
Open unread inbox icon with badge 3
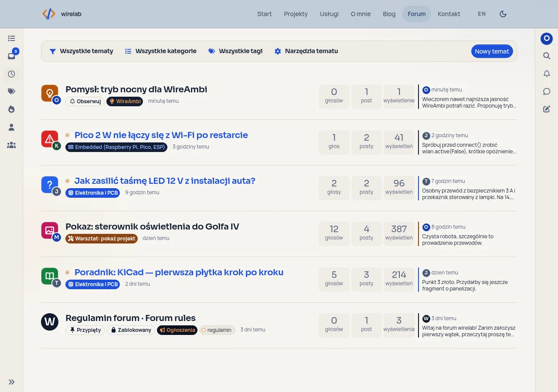(11, 56)
